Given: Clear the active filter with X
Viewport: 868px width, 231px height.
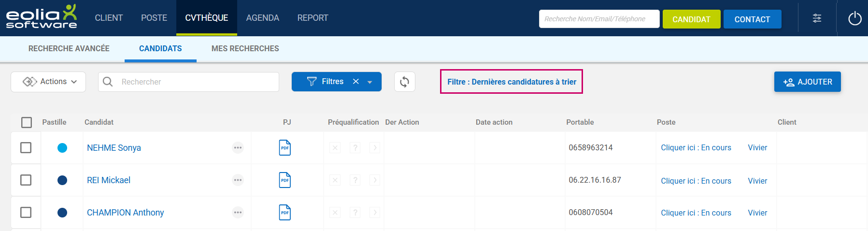Looking at the screenshot, I should click(356, 82).
